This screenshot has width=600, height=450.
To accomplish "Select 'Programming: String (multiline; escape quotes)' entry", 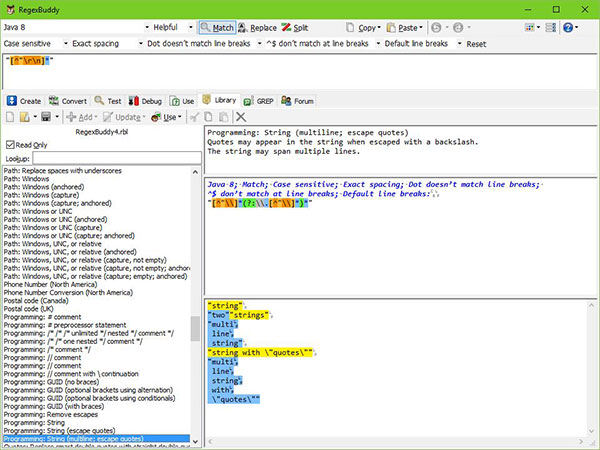I will click(96, 439).
